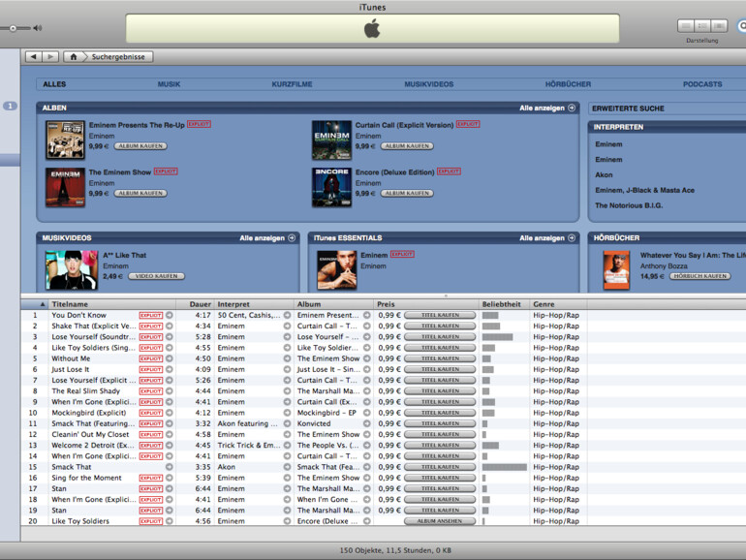
Task: Select Eminem, J-Black & Masta Ace
Action: pos(644,190)
